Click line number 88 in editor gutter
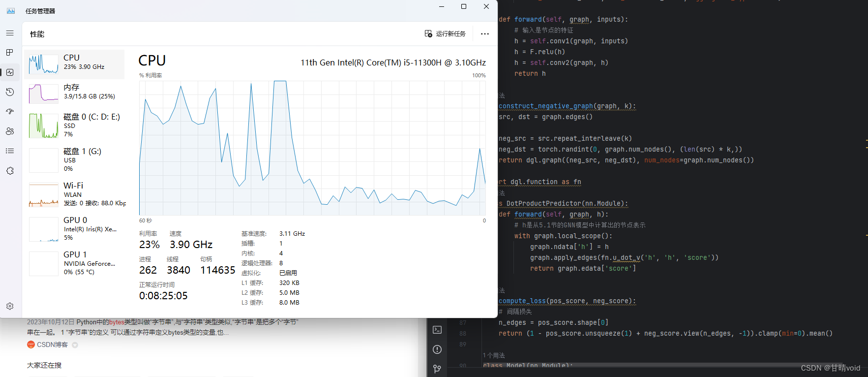Image resolution: width=868 pixels, height=377 pixels. (462, 333)
